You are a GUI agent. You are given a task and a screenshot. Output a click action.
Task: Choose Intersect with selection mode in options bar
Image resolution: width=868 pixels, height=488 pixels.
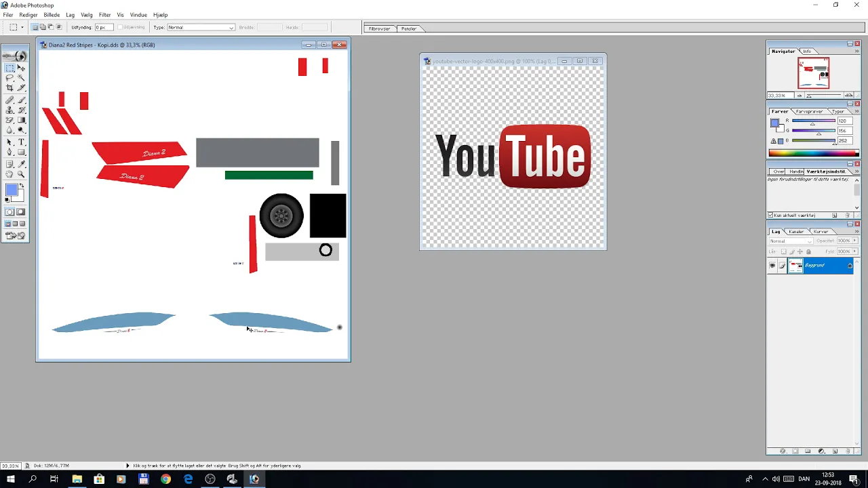point(58,27)
